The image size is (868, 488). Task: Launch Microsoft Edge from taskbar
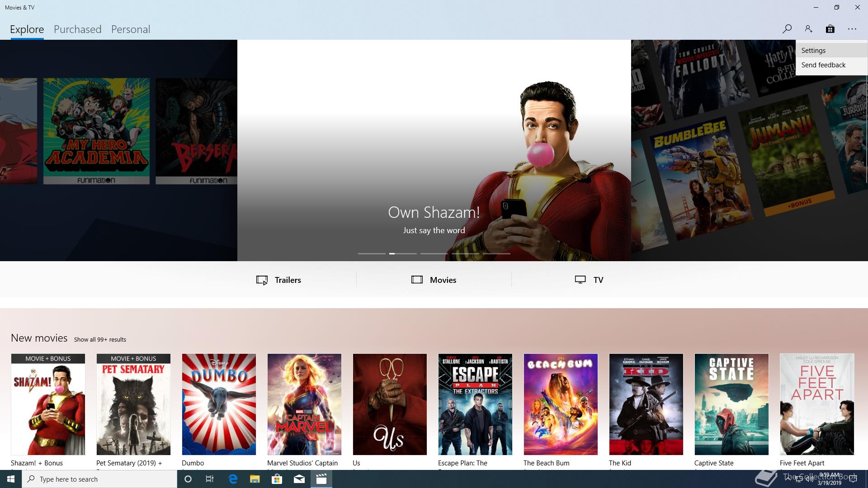click(x=233, y=479)
